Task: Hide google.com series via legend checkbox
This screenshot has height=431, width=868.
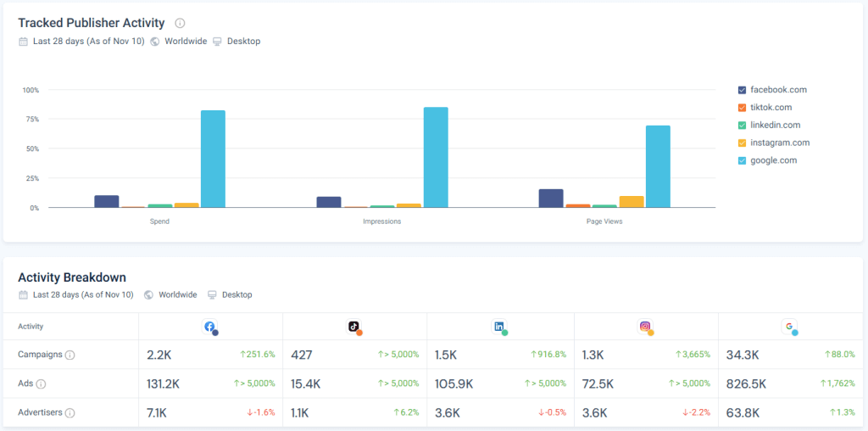Action: tap(743, 161)
